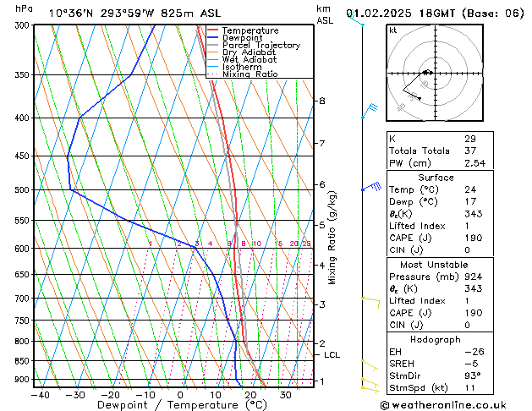Click the SREH value -5
This screenshot has width=532, height=411.
[x=471, y=364]
